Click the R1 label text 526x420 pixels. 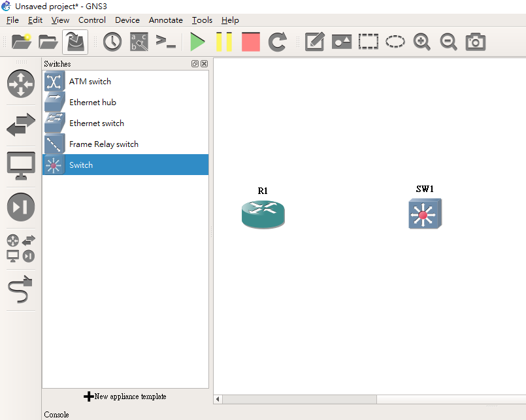pos(263,191)
